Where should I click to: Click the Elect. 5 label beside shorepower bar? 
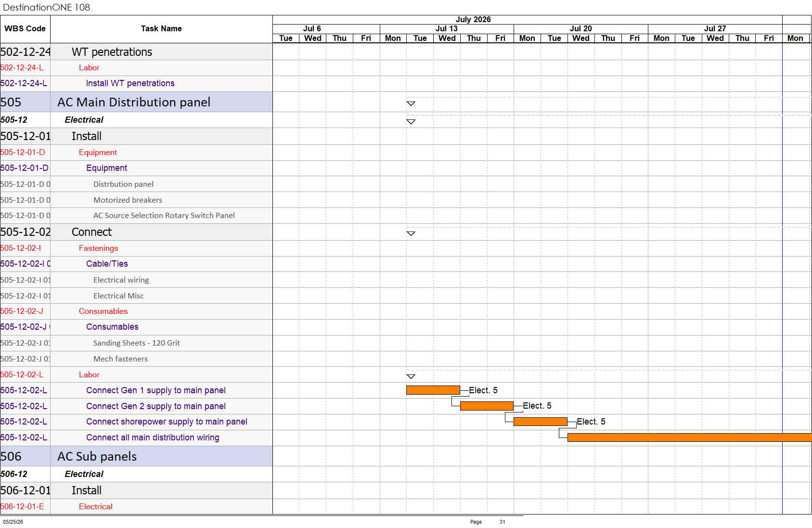coord(591,422)
